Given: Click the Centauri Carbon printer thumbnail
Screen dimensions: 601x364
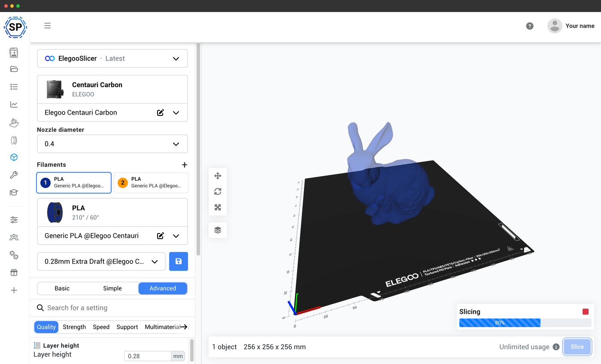Looking at the screenshot, I should coord(55,89).
